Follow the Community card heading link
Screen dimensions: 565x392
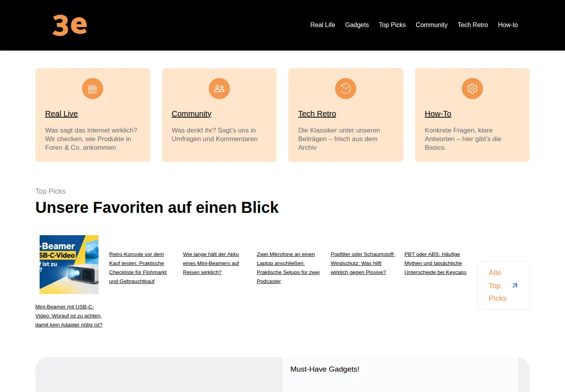[x=191, y=114]
